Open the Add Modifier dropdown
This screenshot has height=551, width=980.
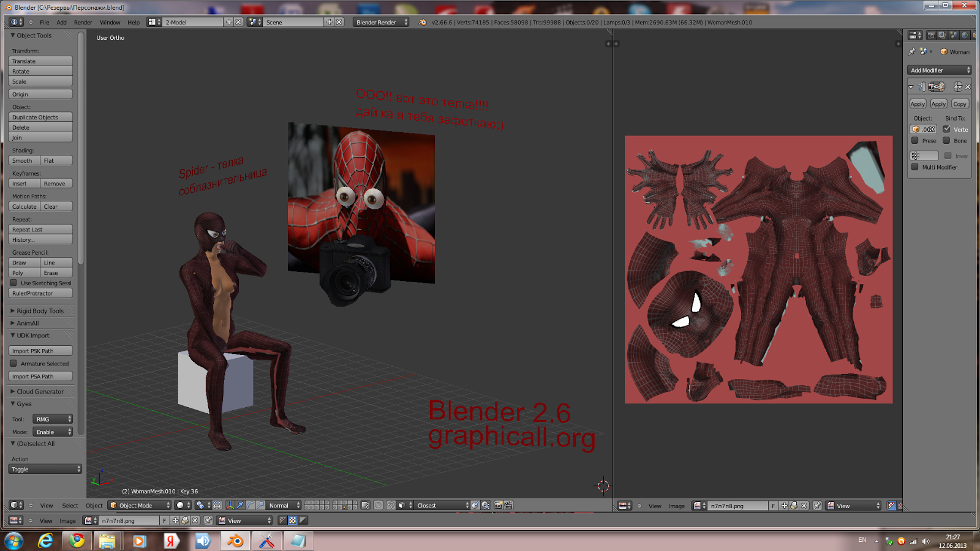pyautogui.click(x=940, y=70)
